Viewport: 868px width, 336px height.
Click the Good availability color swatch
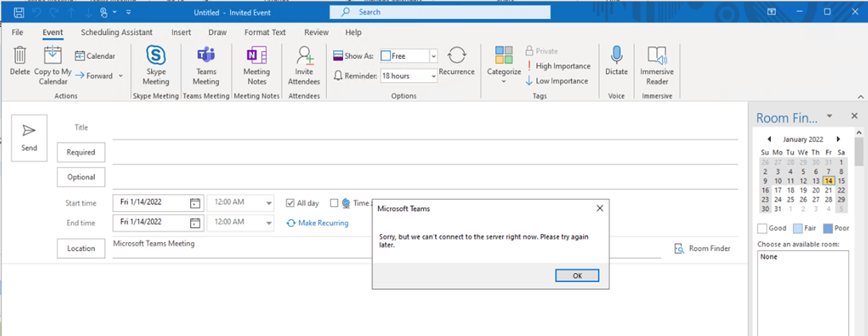762,229
